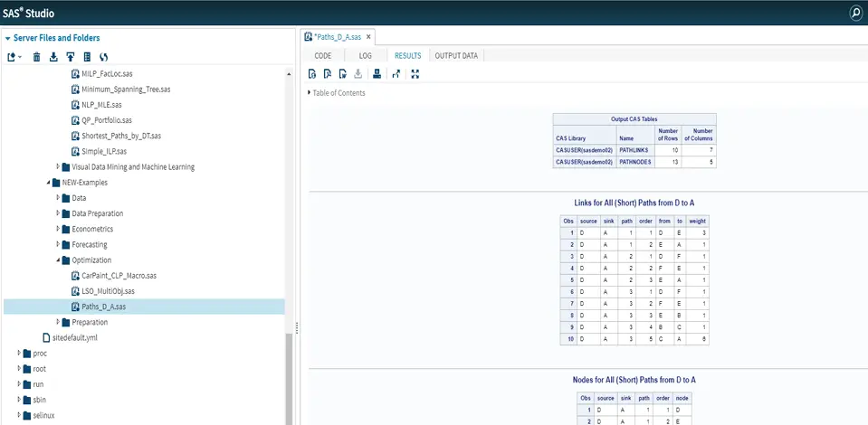The height and width of the screenshot is (425, 868).
Task: Click the Server Files and Folders title
Action: (56, 38)
